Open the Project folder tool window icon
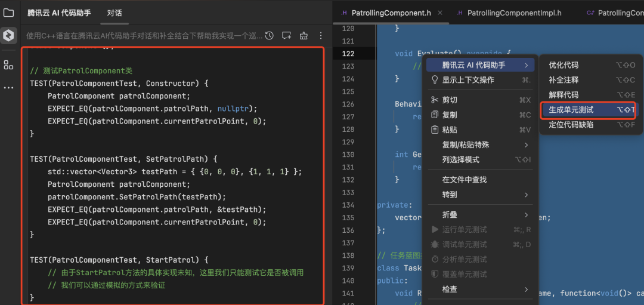The height and width of the screenshot is (305, 644). point(8,13)
